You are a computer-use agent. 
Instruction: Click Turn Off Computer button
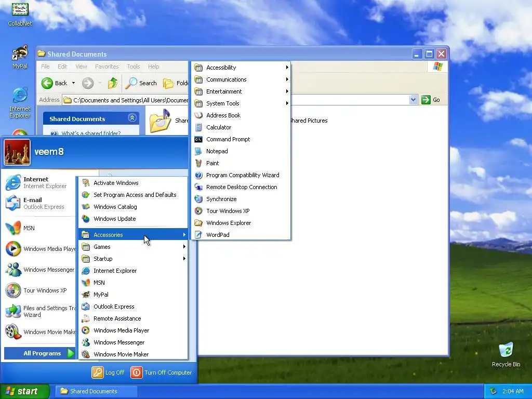(x=161, y=373)
